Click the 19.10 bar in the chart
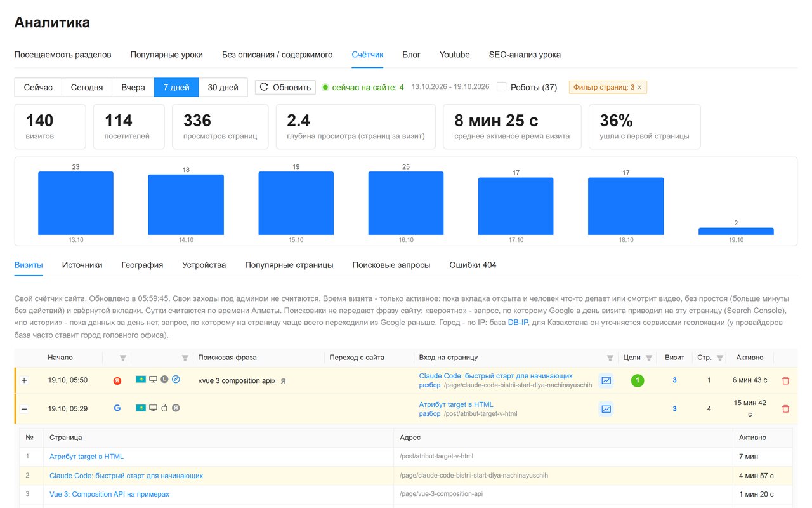The height and width of the screenshot is (508, 812). [x=736, y=231]
